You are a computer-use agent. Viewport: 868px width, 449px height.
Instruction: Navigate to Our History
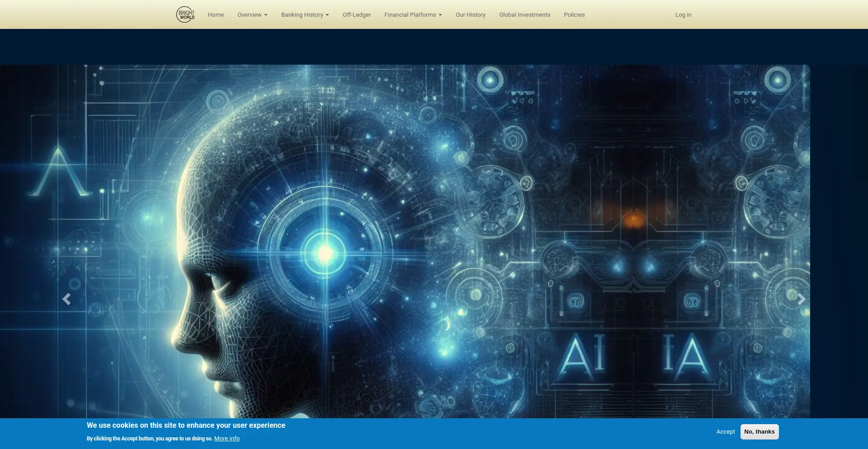[x=470, y=15]
